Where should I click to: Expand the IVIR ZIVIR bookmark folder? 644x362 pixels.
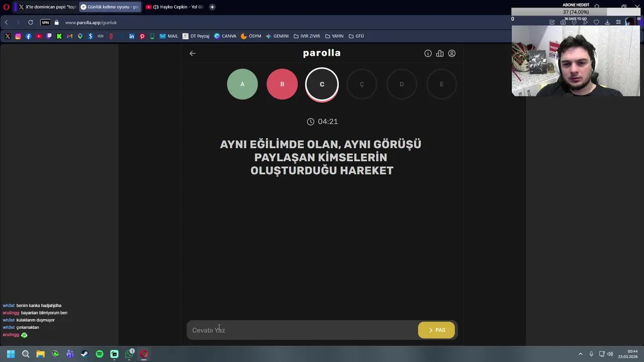pos(306,36)
